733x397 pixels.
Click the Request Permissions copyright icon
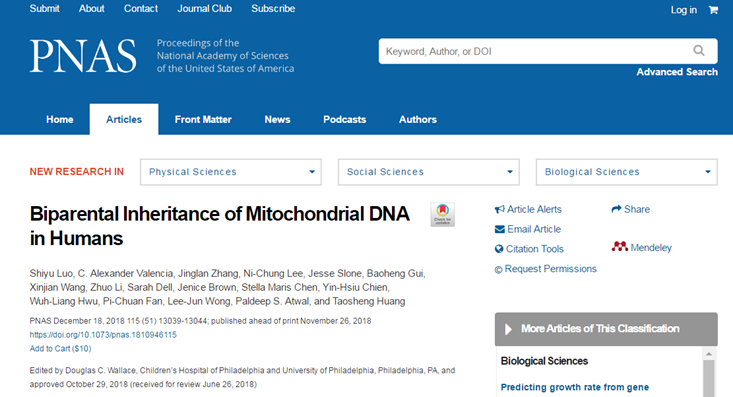pos(498,269)
